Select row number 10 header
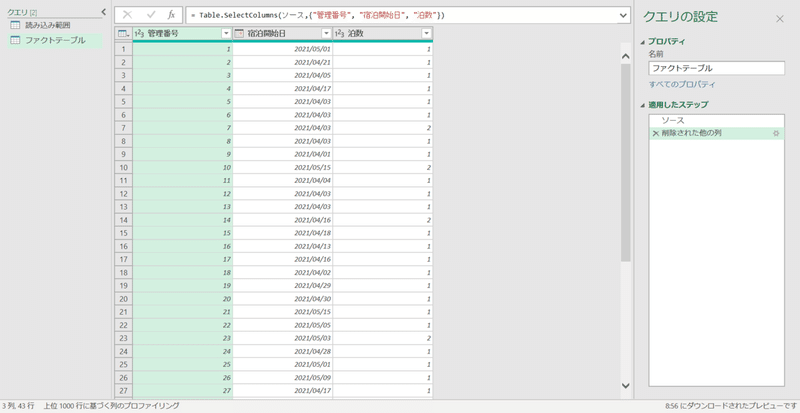The width and height of the screenshot is (800, 413). [x=123, y=167]
